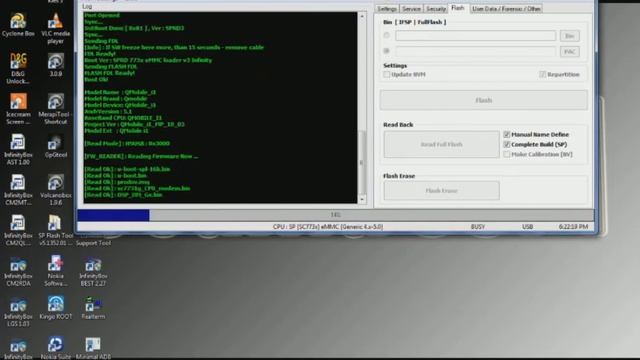Click the log scrollbar down arrow
This screenshot has height=360, width=640.
tap(362, 199)
